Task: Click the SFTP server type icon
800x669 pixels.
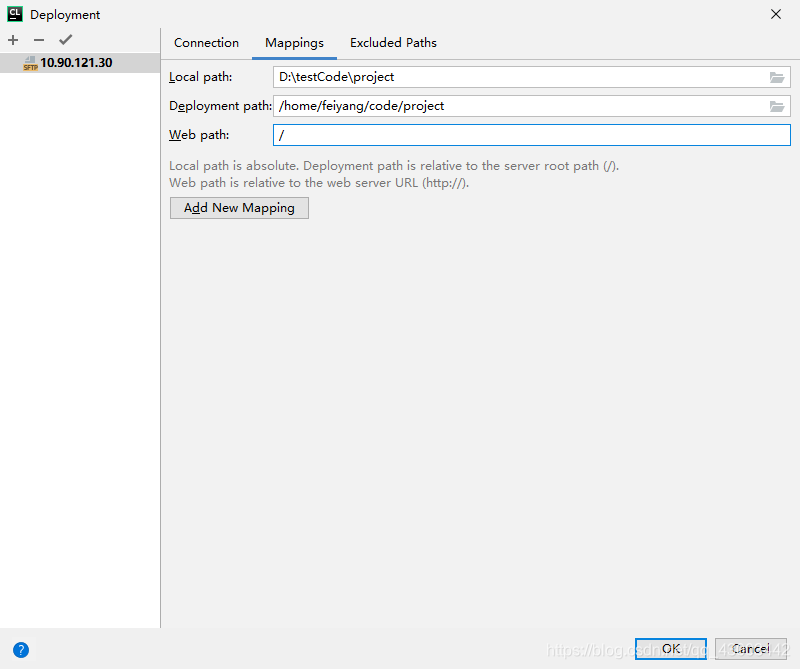Action: pos(31,63)
